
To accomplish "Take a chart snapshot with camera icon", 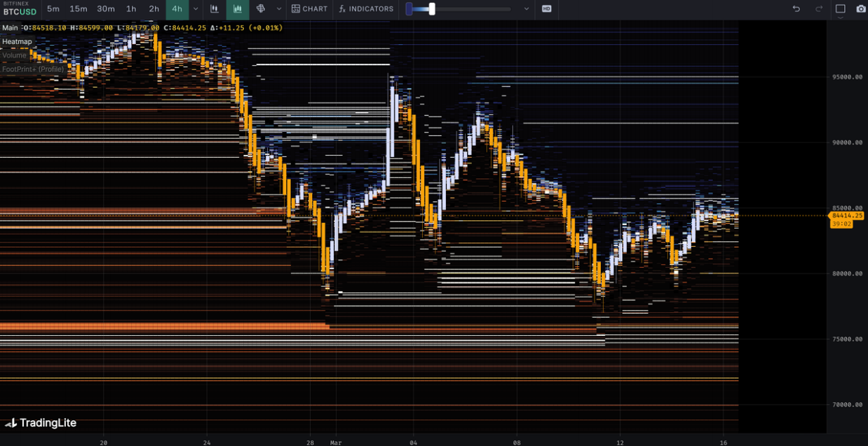I will (861, 9).
